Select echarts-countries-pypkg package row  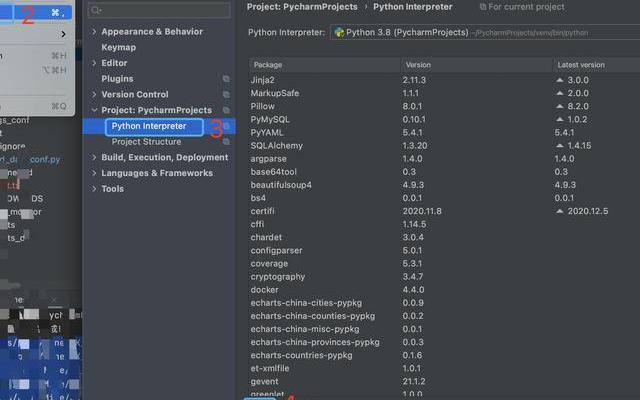[444, 355]
